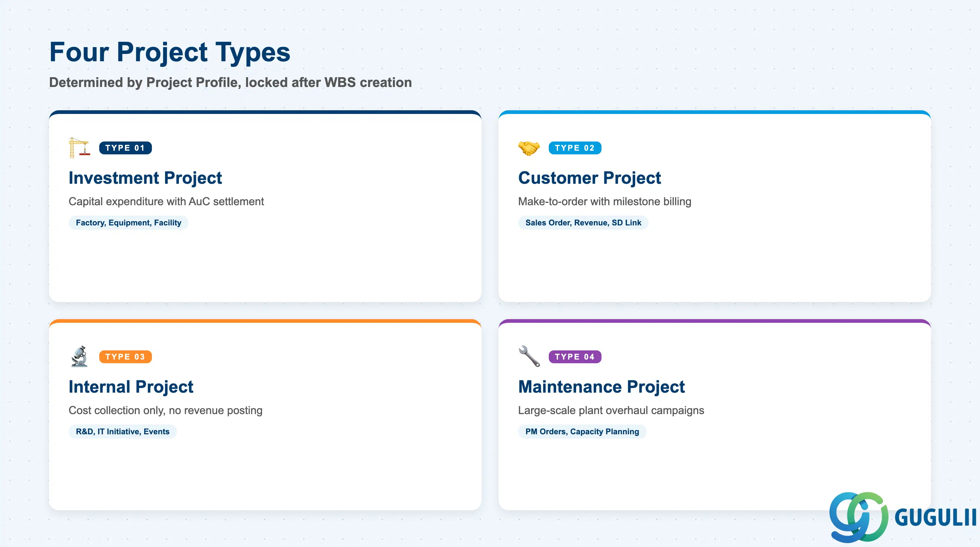Select the TYPE 04 badge
Viewport: 980px width, 547px height.
pos(575,357)
